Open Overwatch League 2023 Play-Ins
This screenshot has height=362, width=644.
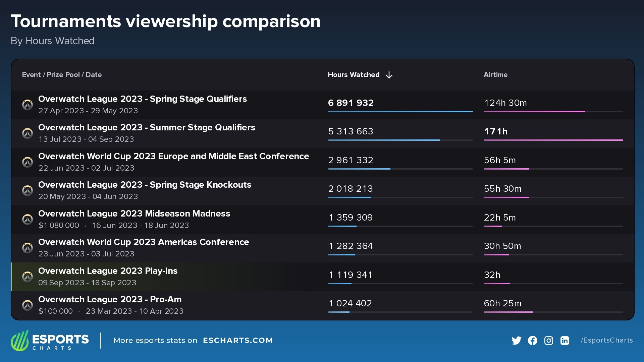(108, 271)
